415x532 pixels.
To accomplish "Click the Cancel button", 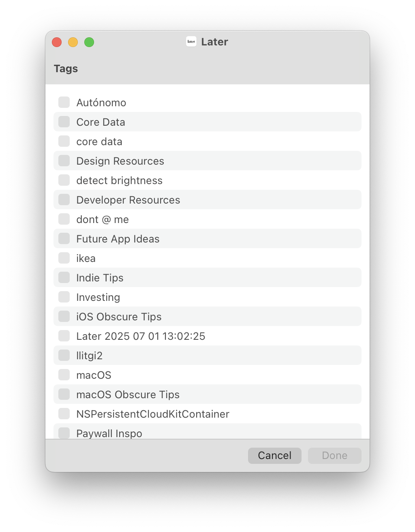I will click(x=275, y=455).
